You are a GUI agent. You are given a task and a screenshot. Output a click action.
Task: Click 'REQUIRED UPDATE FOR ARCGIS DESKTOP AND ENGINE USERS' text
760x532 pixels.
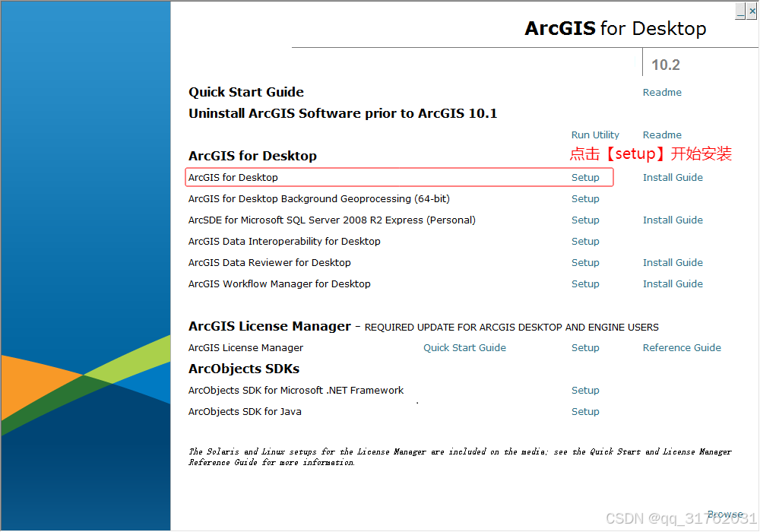511,328
